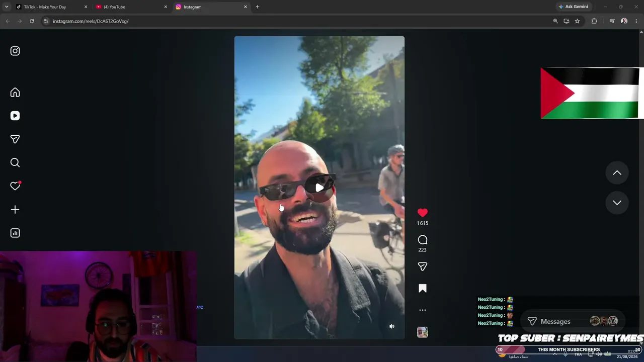The width and height of the screenshot is (644, 362).
Task: Open the reel's audio thumbnail
Action: [423, 332]
